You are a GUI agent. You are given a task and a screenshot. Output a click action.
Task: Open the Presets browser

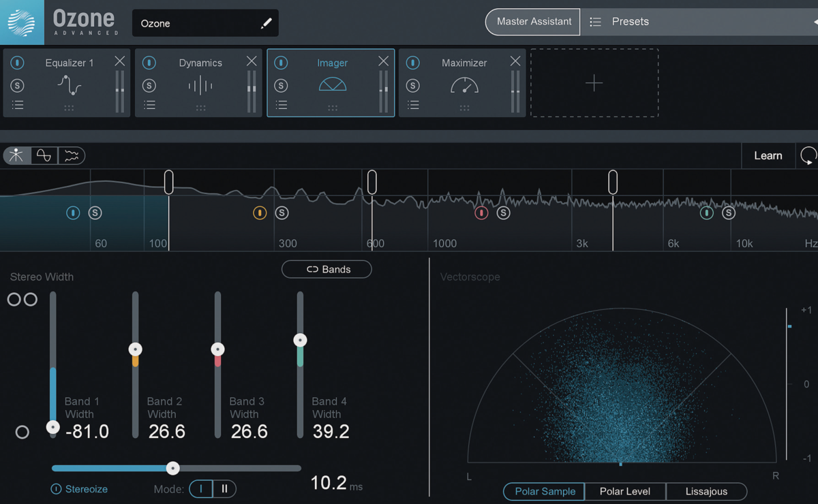tap(631, 22)
